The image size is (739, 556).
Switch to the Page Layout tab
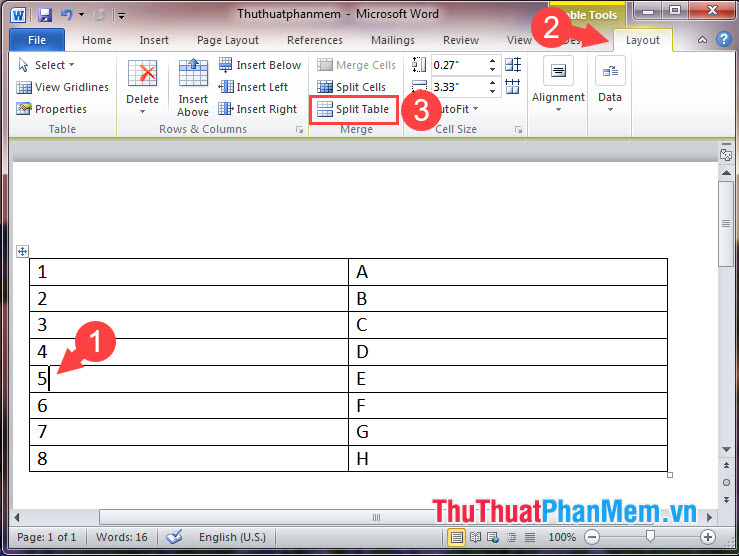pyautogui.click(x=229, y=40)
